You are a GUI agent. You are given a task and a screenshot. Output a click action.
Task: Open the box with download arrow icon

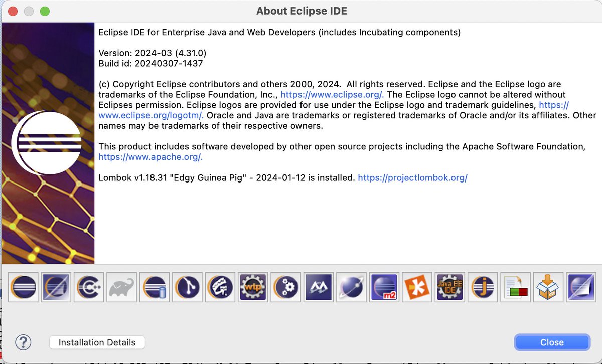pos(548,287)
